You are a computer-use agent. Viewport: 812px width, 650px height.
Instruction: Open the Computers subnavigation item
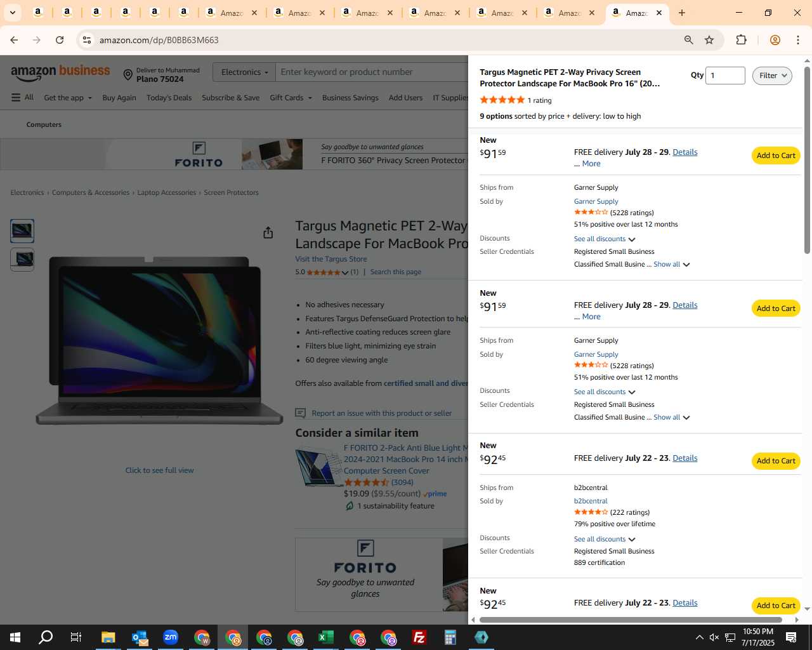44,124
